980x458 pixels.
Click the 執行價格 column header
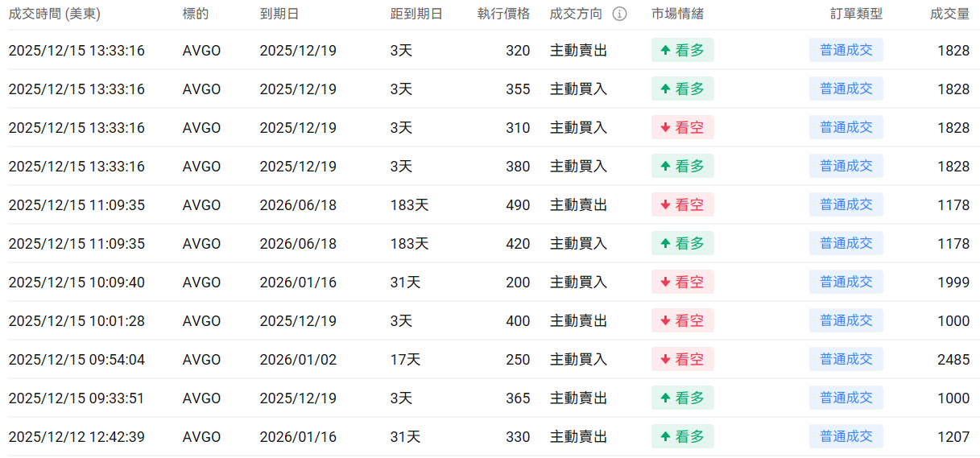pos(503,14)
